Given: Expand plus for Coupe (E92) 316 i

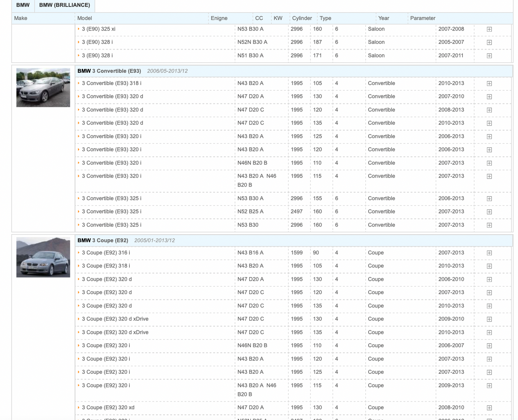Looking at the screenshot, I should (x=489, y=253).
